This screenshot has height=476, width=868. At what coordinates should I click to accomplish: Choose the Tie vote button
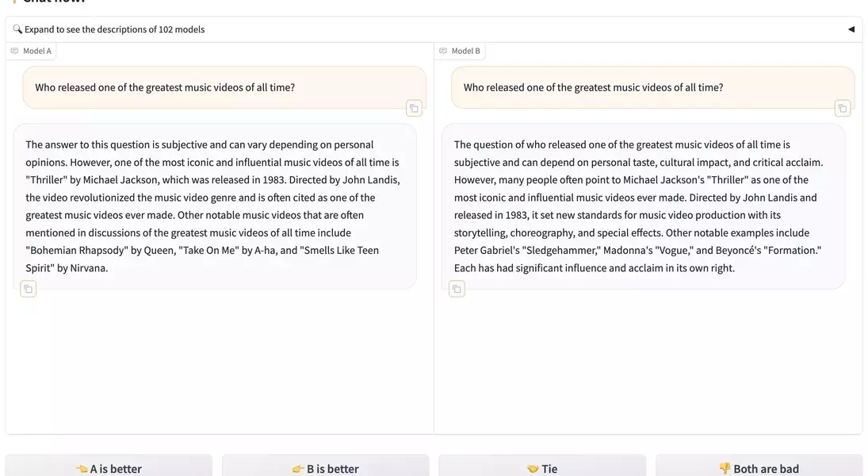[x=542, y=468]
